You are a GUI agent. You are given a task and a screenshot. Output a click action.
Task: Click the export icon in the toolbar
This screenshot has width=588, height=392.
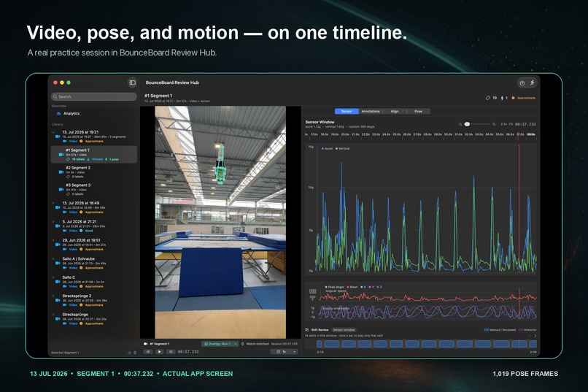click(522, 83)
